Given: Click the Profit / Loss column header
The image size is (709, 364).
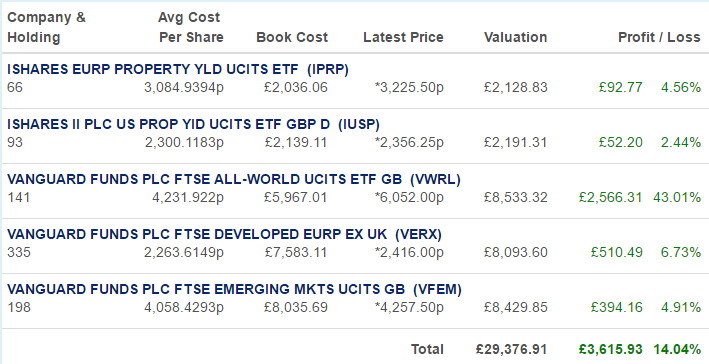Looking at the screenshot, I should pyautogui.click(x=659, y=37).
